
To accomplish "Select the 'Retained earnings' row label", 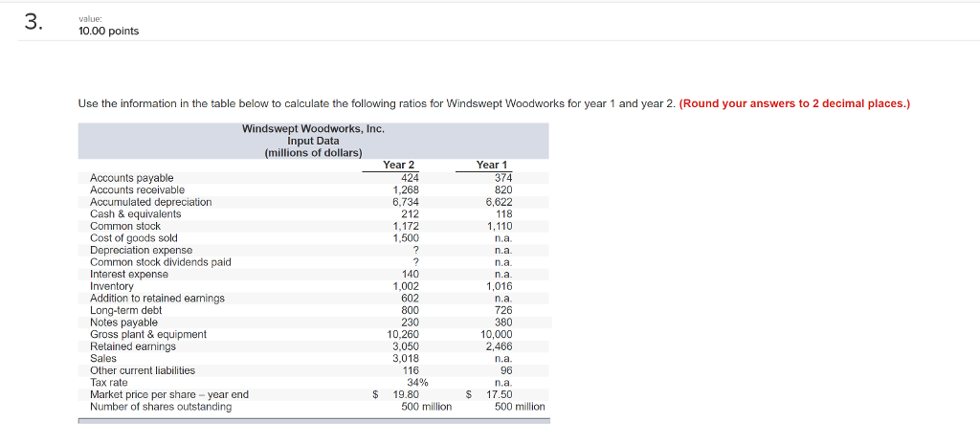I will [x=133, y=346].
